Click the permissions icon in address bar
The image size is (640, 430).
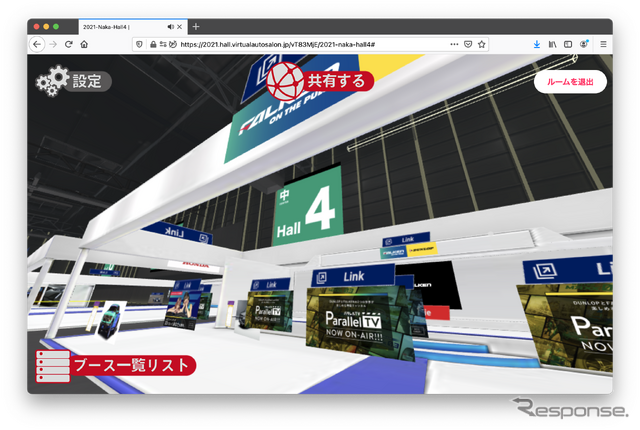(163, 44)
